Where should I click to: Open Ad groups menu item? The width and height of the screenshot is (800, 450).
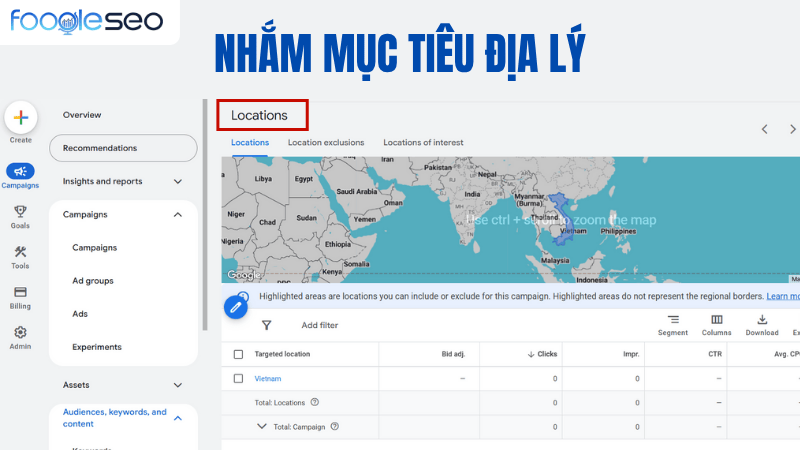pyautogui.click(x=93, y=281)
